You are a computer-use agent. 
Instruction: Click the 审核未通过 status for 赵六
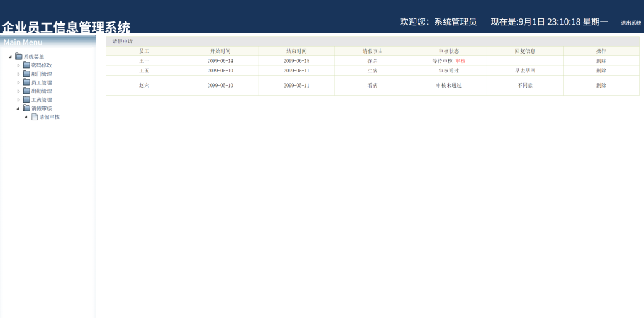point(449,86)
